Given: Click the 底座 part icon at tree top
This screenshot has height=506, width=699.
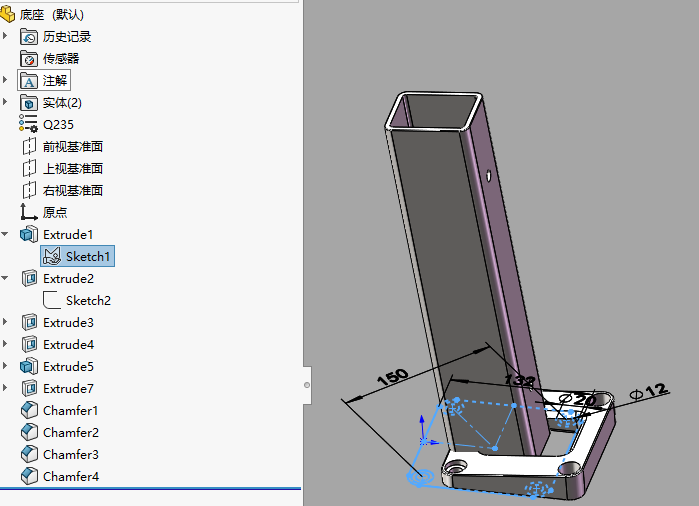Looking at the screenshot, I should click(7, 14).
